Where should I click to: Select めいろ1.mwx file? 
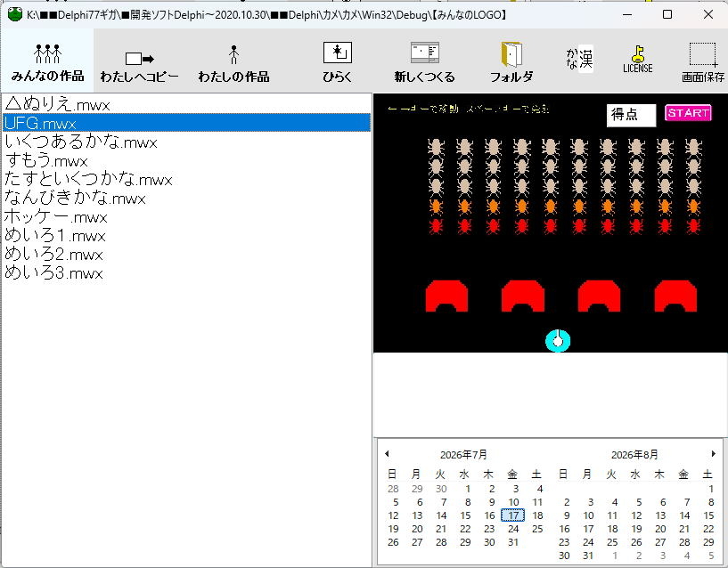pos(186,235)
